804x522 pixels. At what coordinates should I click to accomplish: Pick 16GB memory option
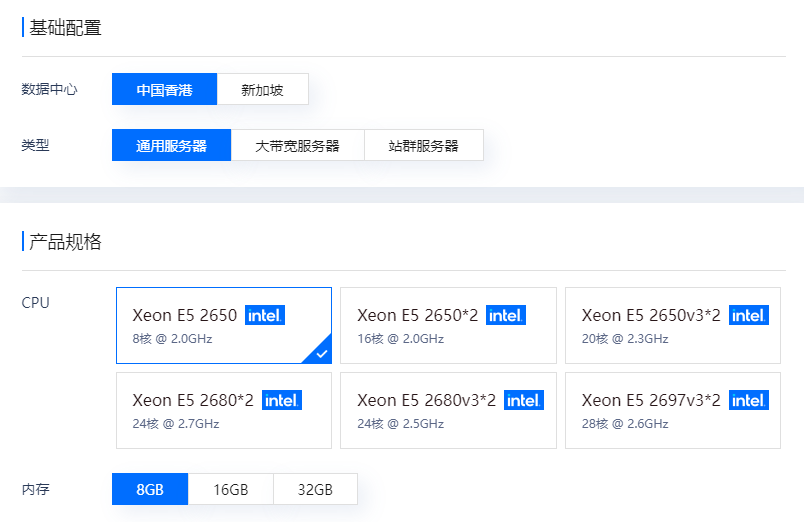(x=231, y=489)
